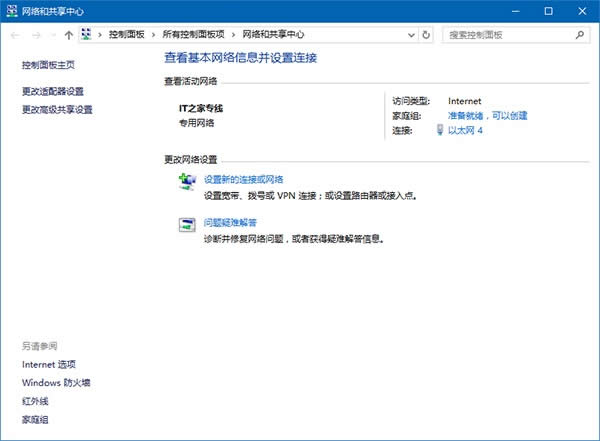This screenshot has width=600, height=441.
Task: Expand the address bar history dropdown
Action: 411,34
